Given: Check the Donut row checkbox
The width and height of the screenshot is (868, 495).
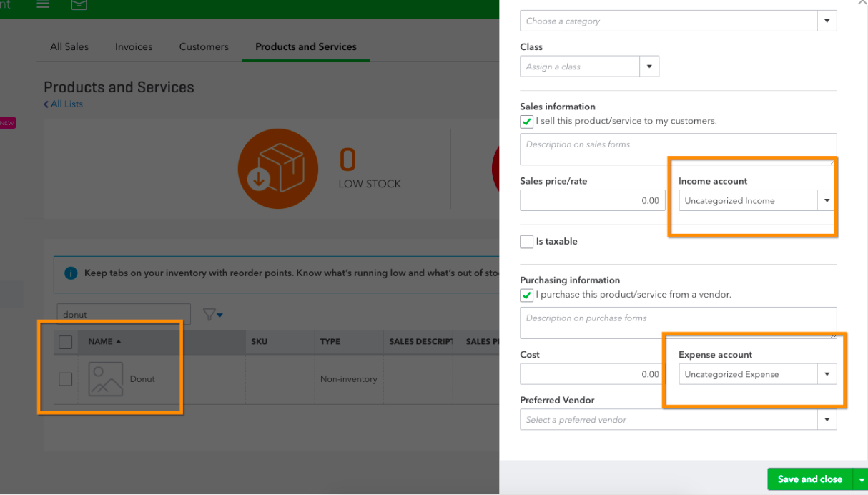Looking at the screenshot, I should click(66, 379).
